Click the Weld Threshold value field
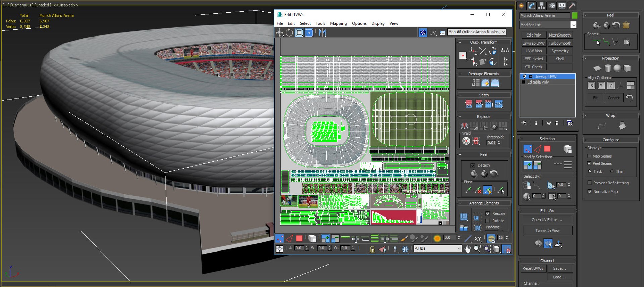This screenshot has height=287, width=644. [491, 142]
